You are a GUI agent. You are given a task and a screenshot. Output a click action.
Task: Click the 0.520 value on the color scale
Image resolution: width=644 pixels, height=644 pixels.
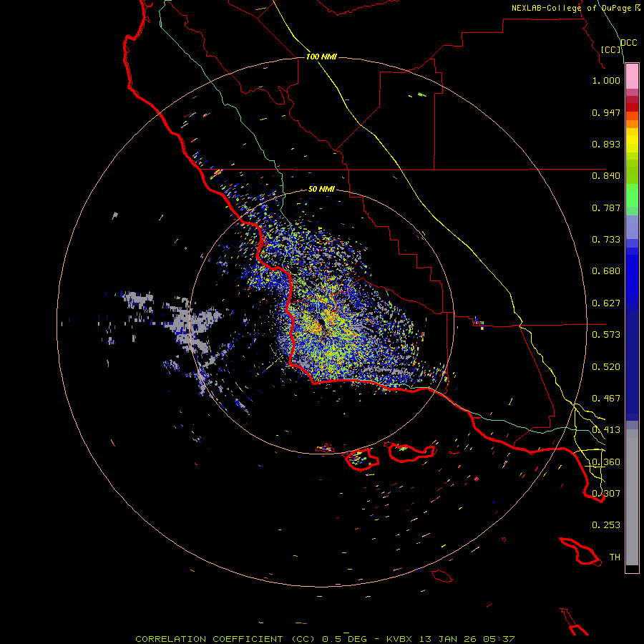pos(606,367)
